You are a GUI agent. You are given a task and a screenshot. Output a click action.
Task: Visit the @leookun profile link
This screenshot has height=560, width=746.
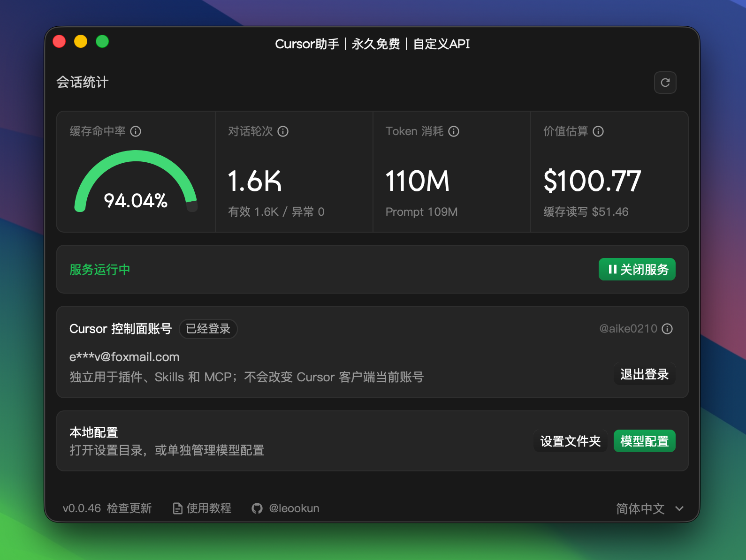[x=294, y=508]
